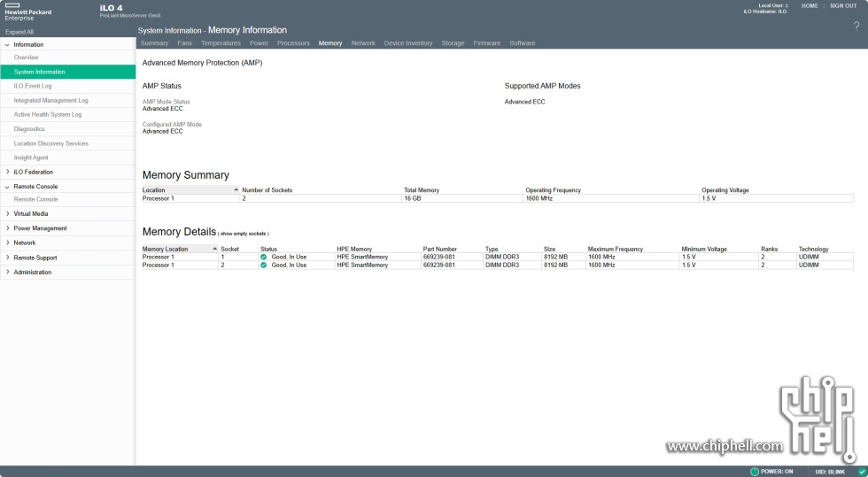Click the HPE Memory column header

[x=354, y=249]
